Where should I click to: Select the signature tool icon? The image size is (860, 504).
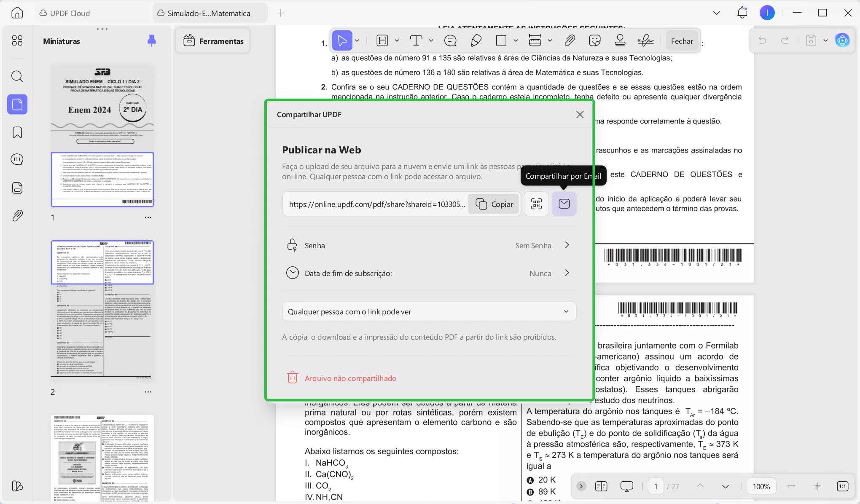click(x=645, y=40)
